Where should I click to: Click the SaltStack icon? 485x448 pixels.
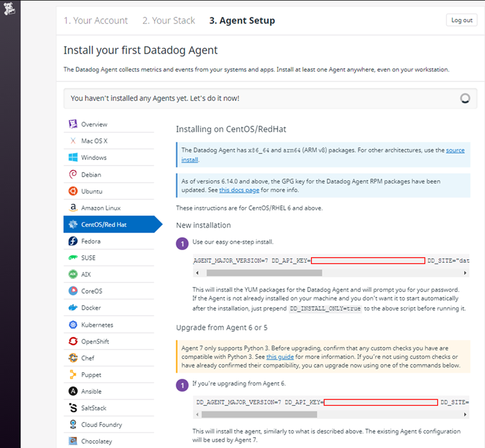pyautogui.click(x=73, y=408)
